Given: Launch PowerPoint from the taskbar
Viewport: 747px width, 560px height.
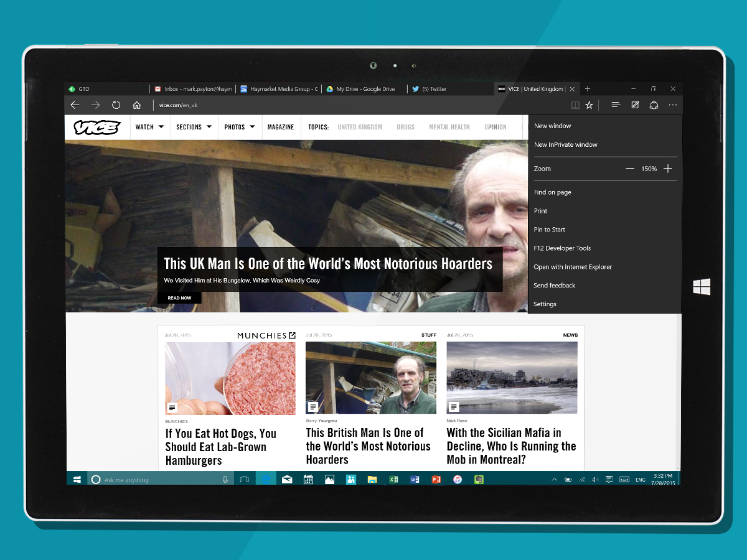Looking at the screenshot, I should coord(436,480).
